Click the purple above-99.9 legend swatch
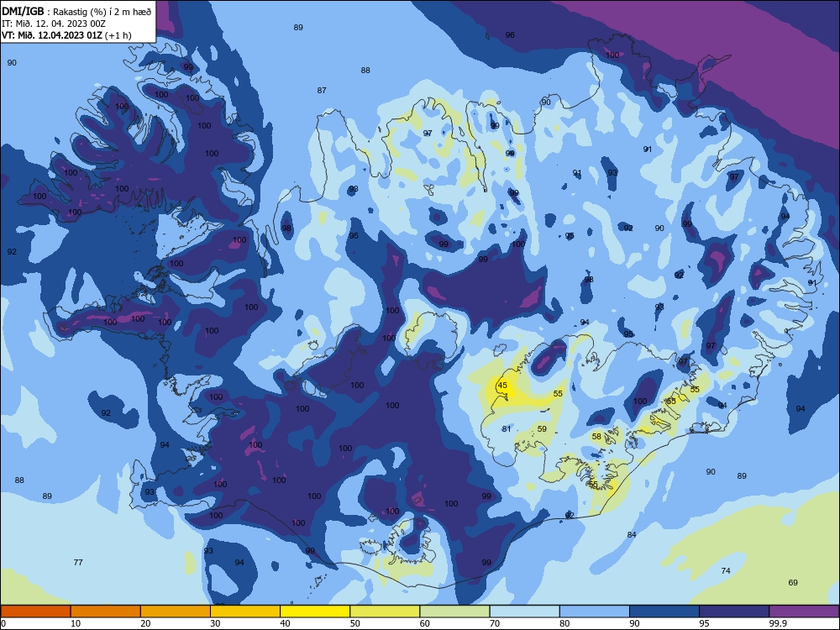 pyautogui.click(x=804, y=612)
